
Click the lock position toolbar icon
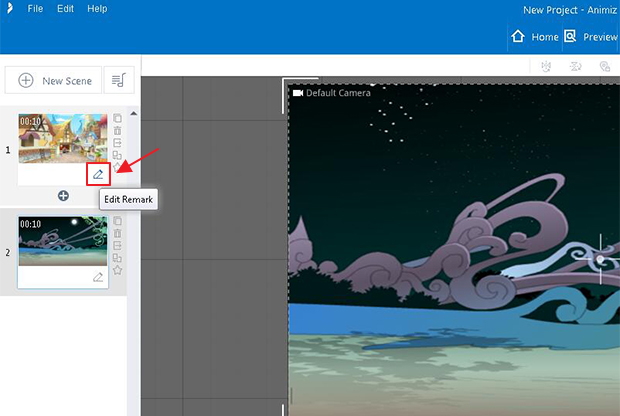click(x=605, y=66)
